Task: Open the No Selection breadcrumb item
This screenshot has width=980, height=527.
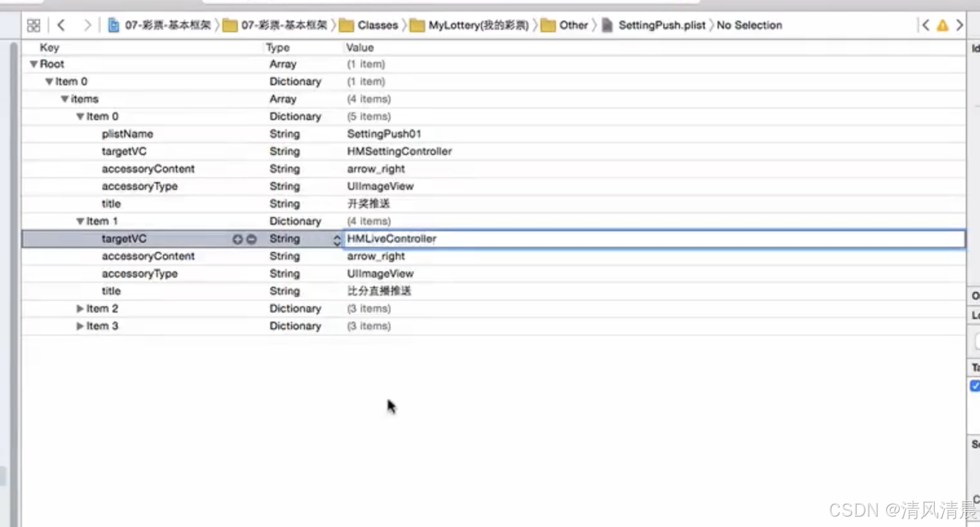Action: coord(749,25)
